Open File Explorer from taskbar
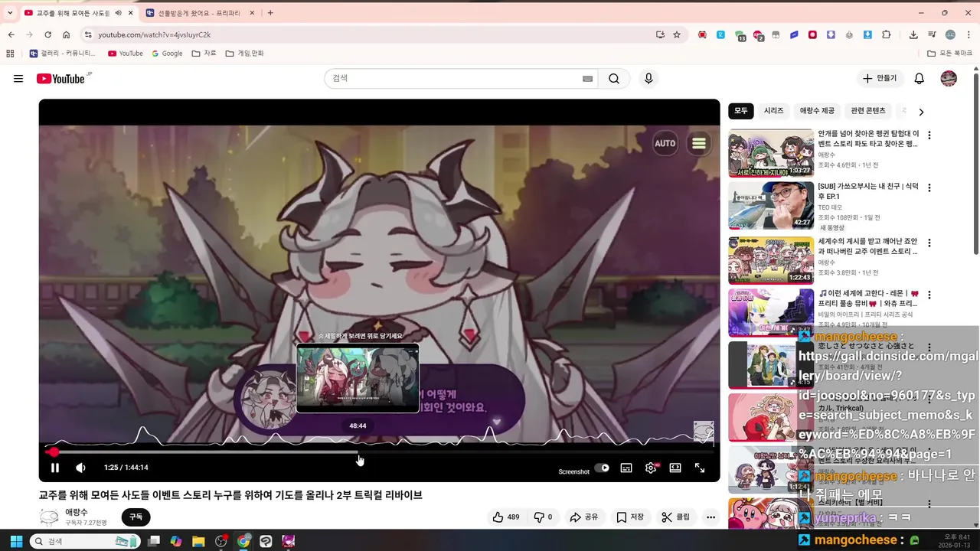The image size is (980, 551). coord(198,541)
